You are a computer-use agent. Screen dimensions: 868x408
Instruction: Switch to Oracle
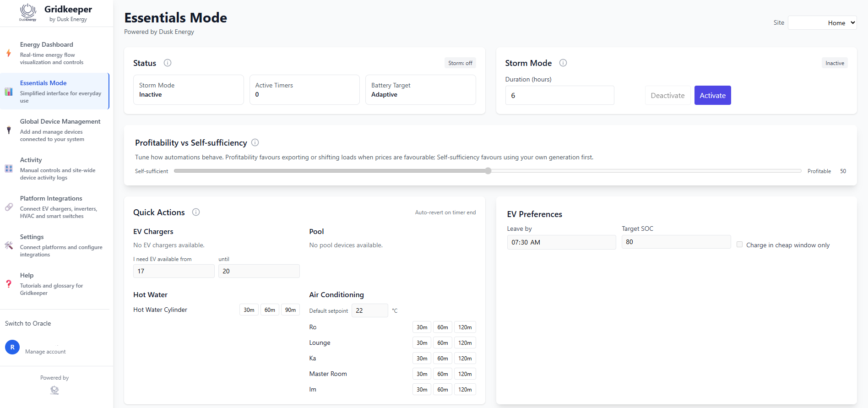[x=28, y=323]
